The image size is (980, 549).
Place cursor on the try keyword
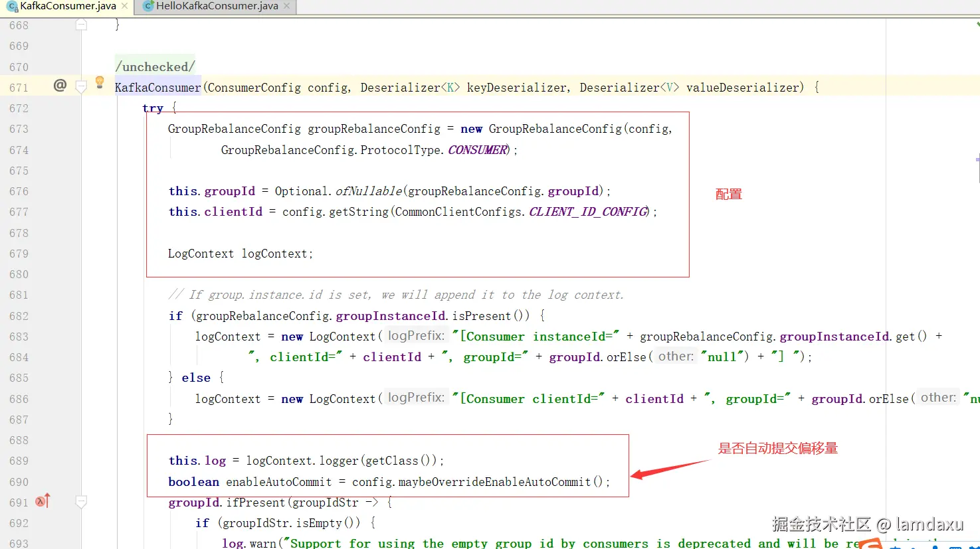pos(152,108)
